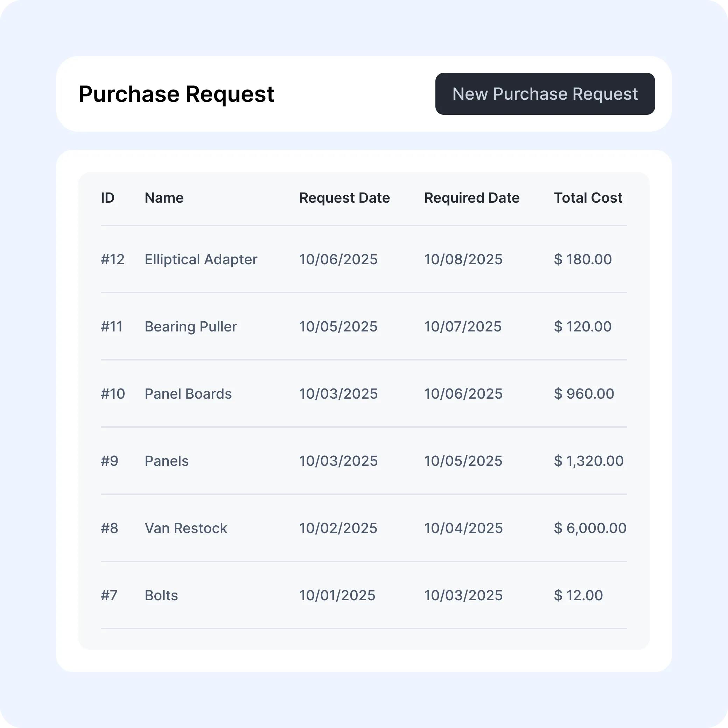Sort by the Required Date column header
Screen dimensions: 728x728
472,197
